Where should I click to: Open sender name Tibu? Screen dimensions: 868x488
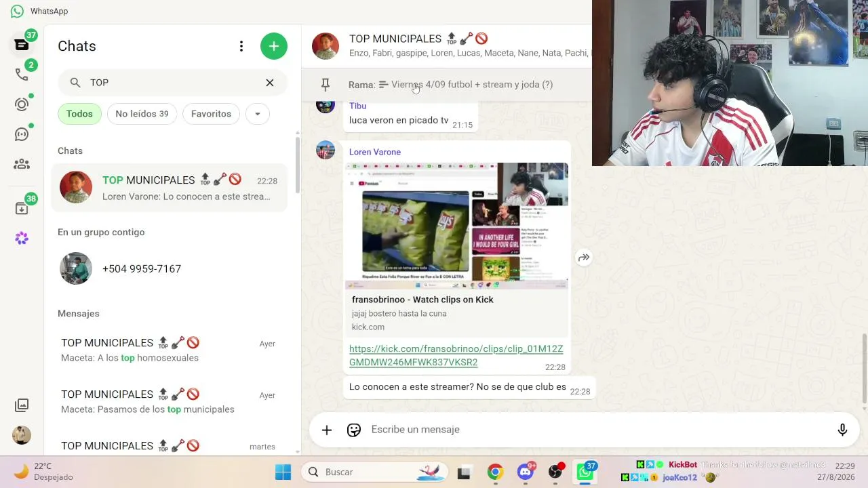coord(357,106)
